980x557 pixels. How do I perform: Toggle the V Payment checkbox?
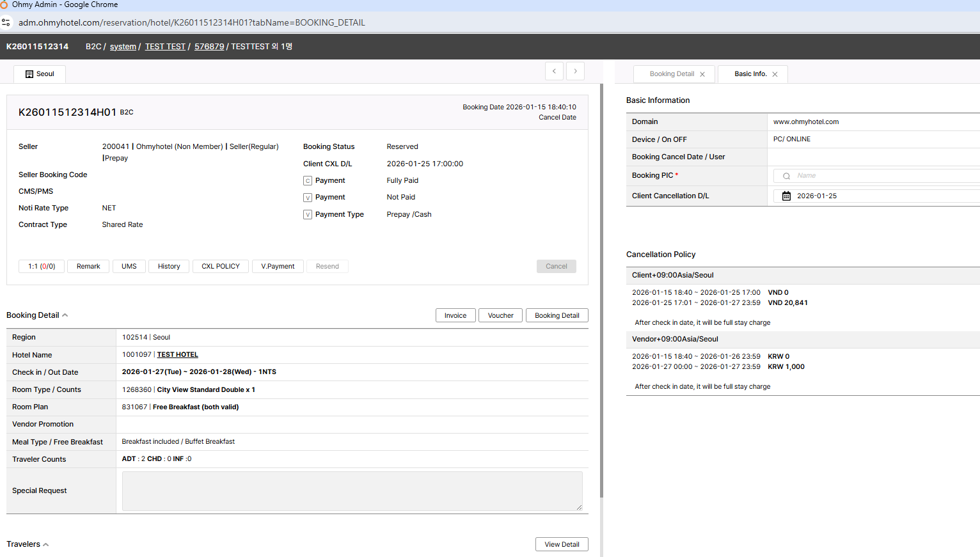tap(308, 198)
